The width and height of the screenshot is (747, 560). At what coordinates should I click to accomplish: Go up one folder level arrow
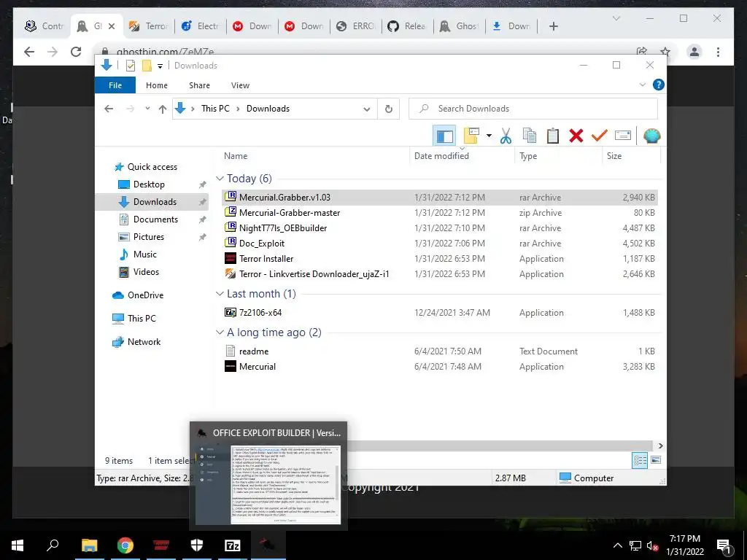click(x=163, y=109)
